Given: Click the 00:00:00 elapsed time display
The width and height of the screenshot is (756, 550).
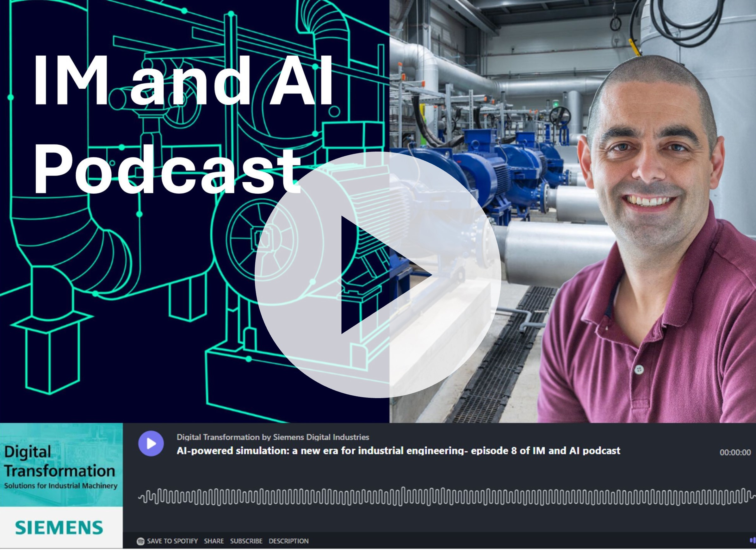Looking at the screenshot, I should [735, 453].
